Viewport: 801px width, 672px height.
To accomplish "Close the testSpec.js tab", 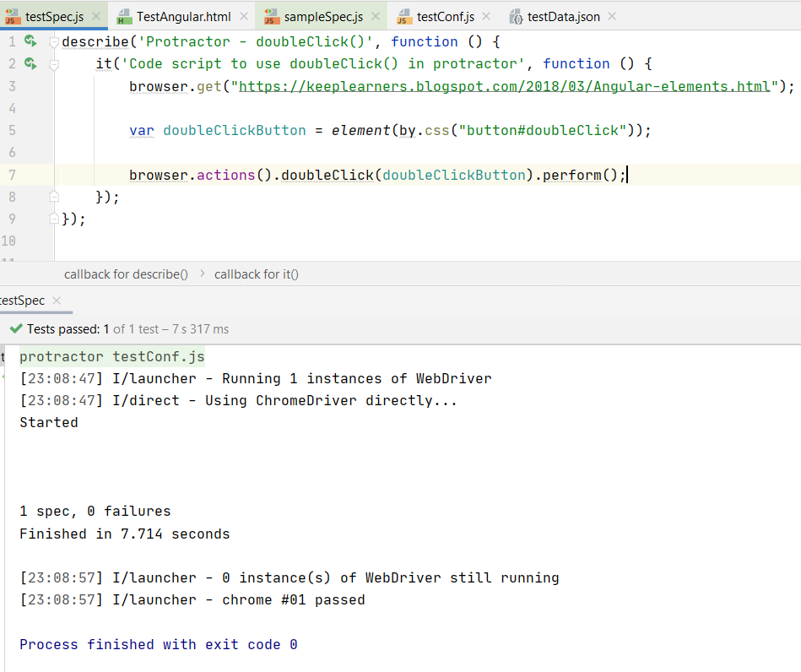I will tap(96, 16).
